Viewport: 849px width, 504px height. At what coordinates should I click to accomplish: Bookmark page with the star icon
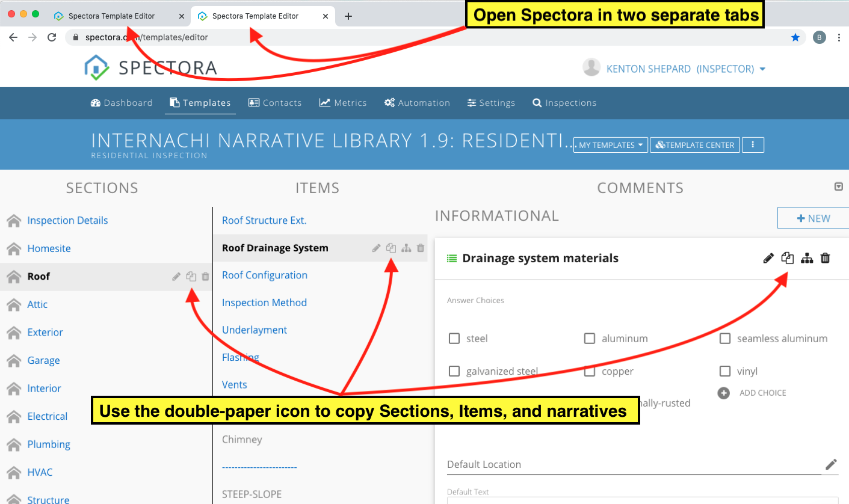795,37
